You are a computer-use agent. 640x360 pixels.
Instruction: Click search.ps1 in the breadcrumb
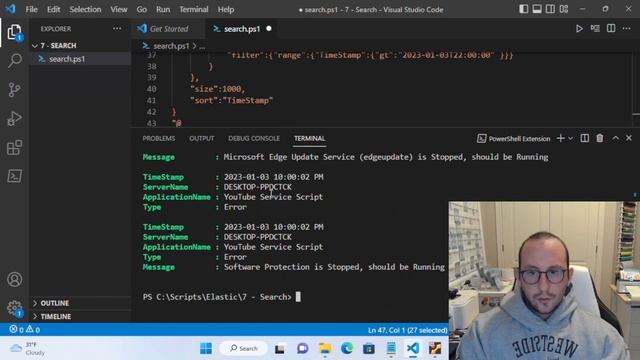pos(171,46)
